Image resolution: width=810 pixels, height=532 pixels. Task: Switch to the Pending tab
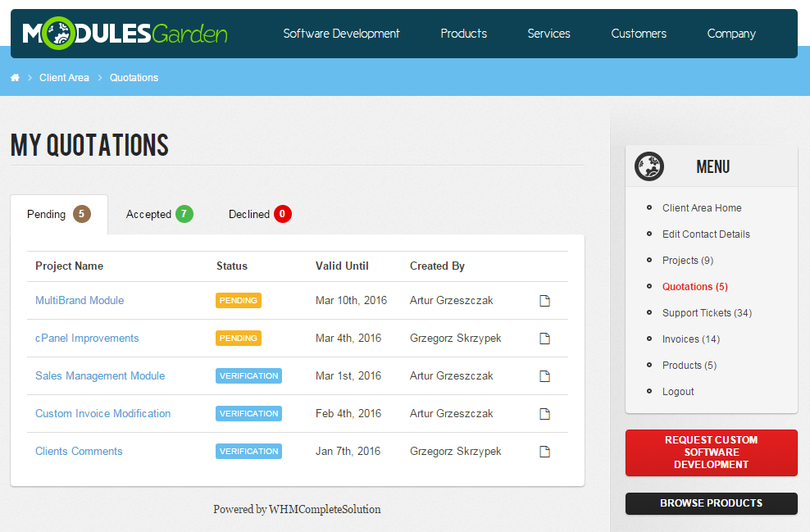[x=59, y=214]
